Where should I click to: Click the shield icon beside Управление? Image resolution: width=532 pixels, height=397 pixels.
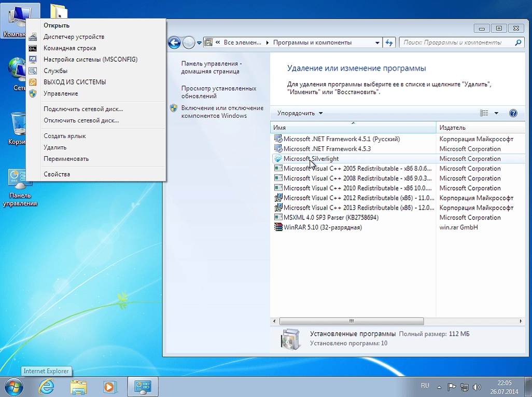[x=33, y=93]
